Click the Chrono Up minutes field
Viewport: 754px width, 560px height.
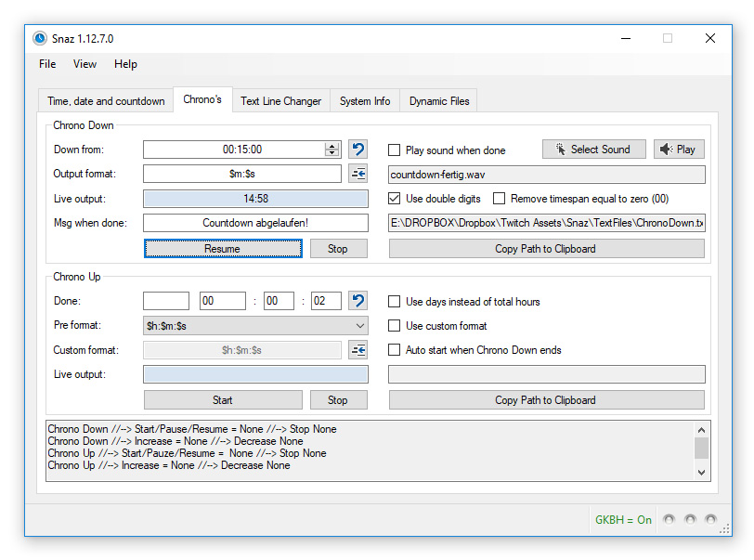pyautogui.click(x=279, y=301)
